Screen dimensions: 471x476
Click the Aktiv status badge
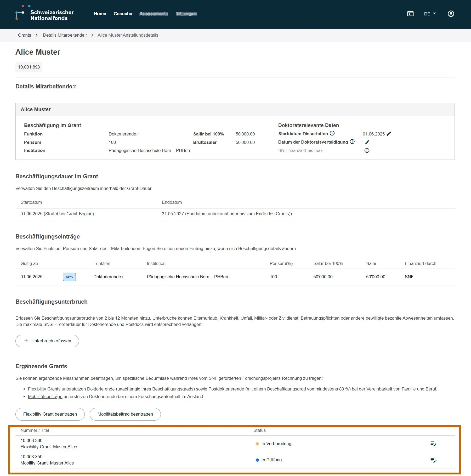click(x=69, y=277)
